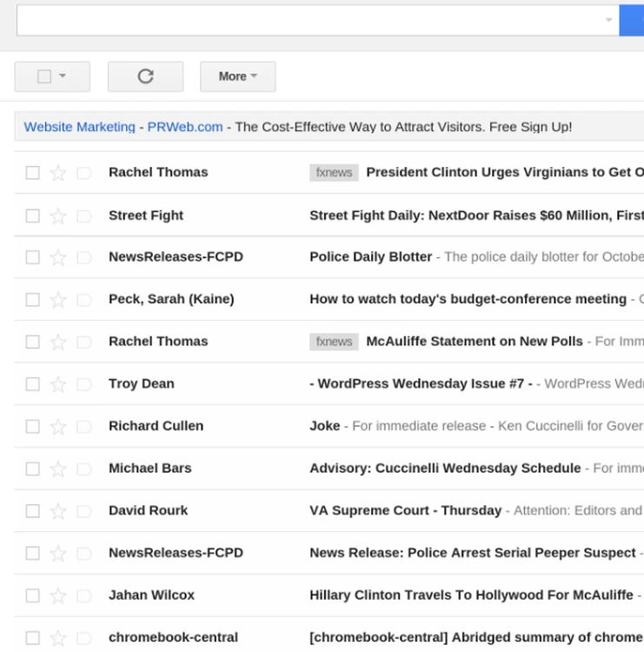Tick checkbox beside VA Supreme Court email
The width and height of the screenshot is (644, 652).
pyautogui.click(x=33, y=511)
